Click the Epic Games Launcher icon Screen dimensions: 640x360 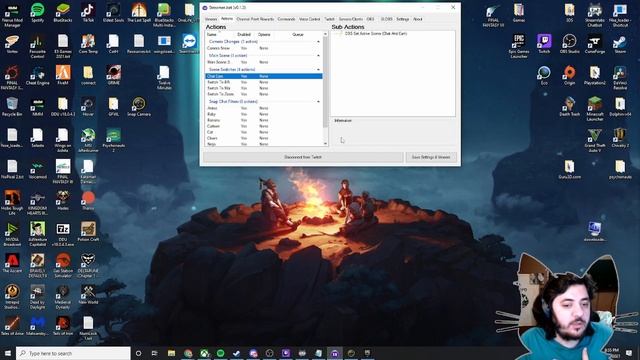click(519, 46)
